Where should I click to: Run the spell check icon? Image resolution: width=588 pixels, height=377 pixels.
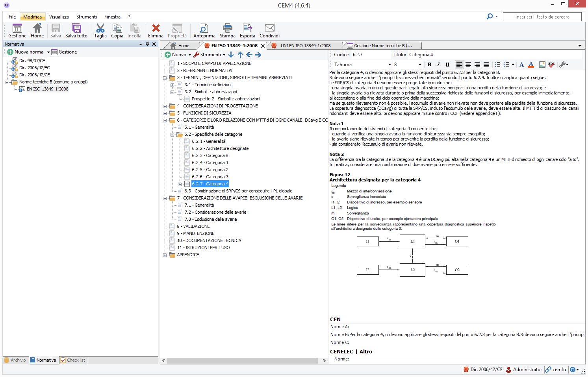(x=551, y=65)
